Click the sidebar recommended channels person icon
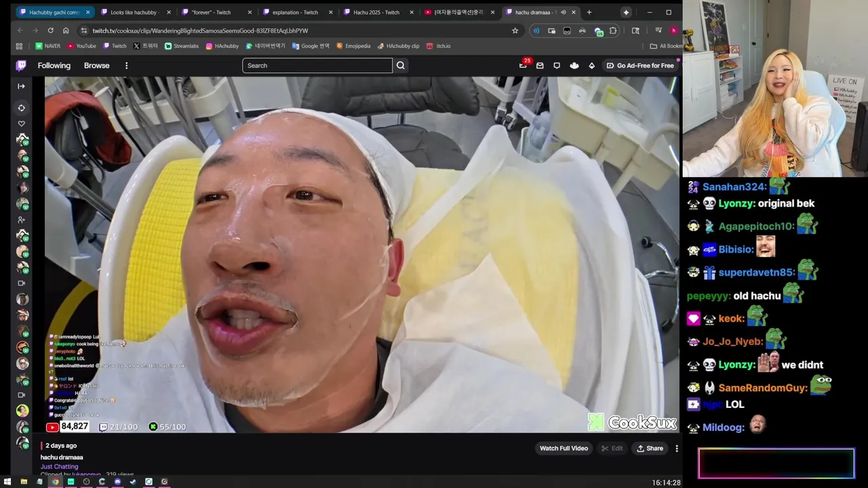The width and height of the screenshot is (868, 488). [21, 220]
